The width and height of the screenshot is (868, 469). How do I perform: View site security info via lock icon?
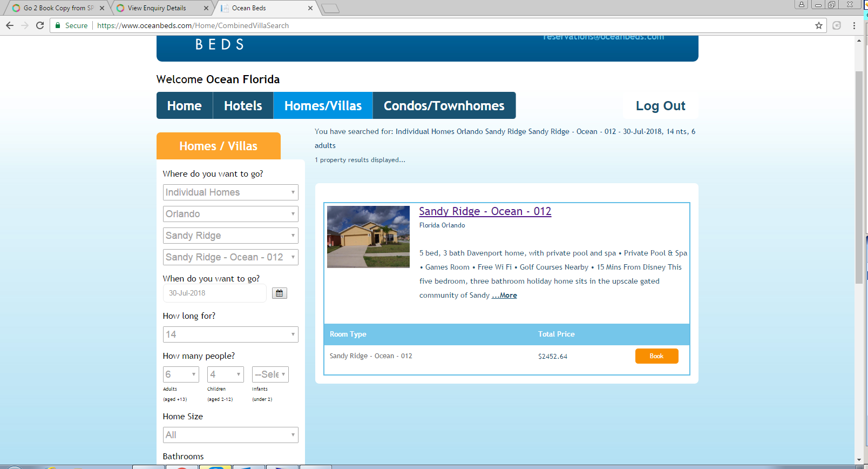pyautogui.click(x=58, y=25)
